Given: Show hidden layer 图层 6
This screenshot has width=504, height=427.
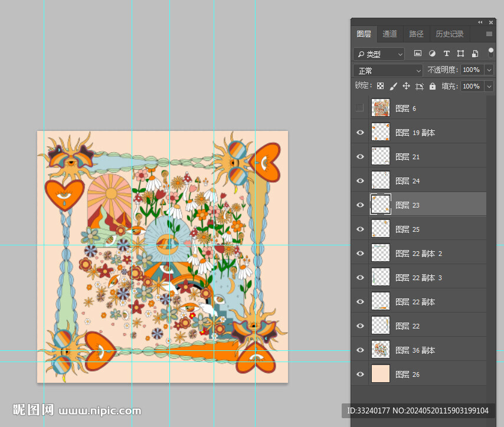Looking at the screenshot, I should click(360, 109).
